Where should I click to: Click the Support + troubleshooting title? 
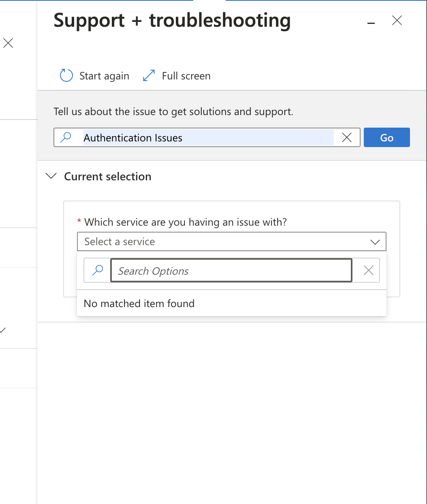coord(172,21)
